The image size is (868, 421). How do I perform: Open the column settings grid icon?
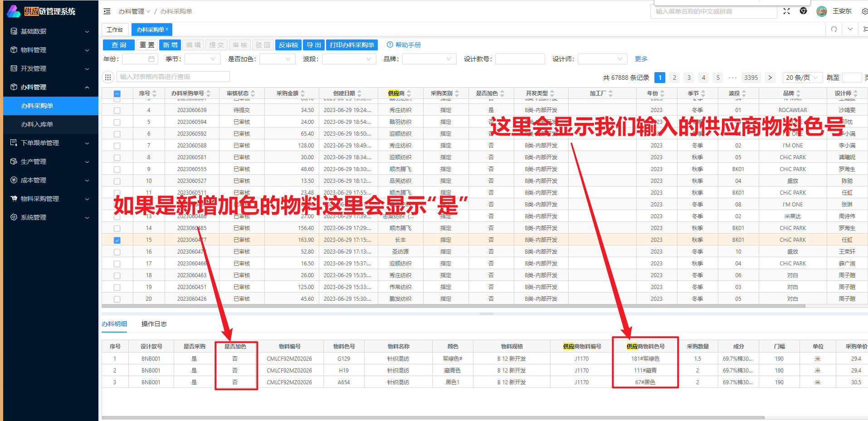pos(108,77)
